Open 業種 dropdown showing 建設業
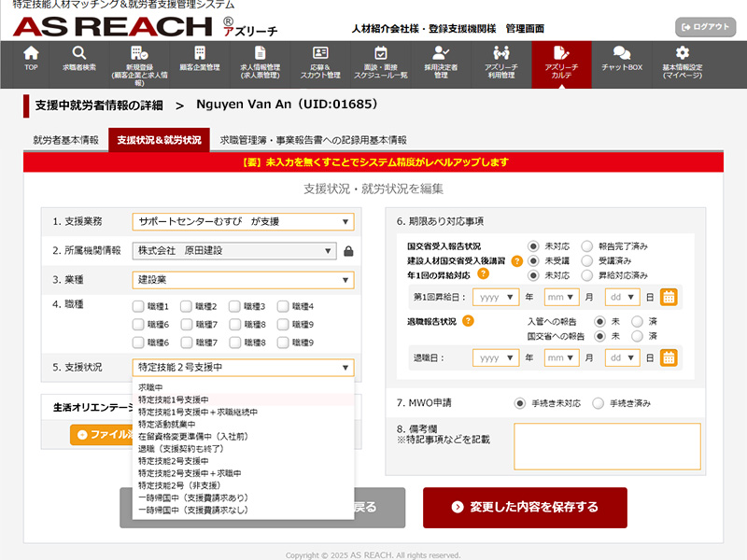Screen dimensions: 747x560 click(243, 280)
